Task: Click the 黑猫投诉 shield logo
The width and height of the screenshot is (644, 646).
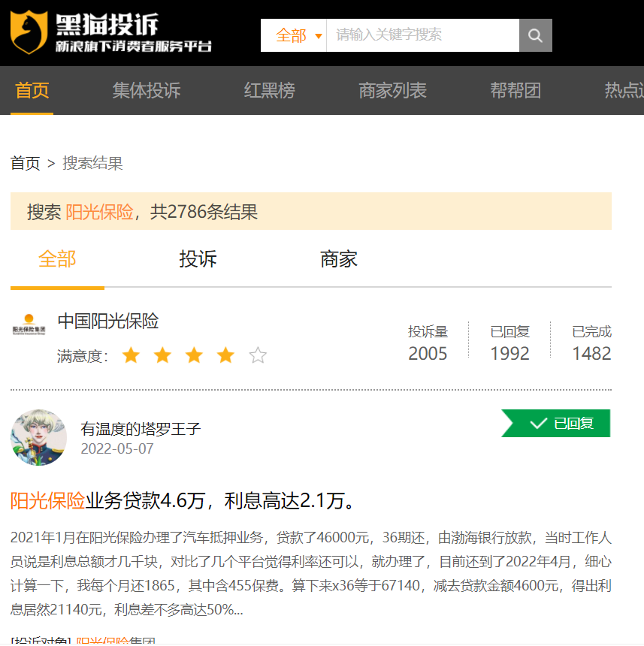Action: click(x=29, y=32)
